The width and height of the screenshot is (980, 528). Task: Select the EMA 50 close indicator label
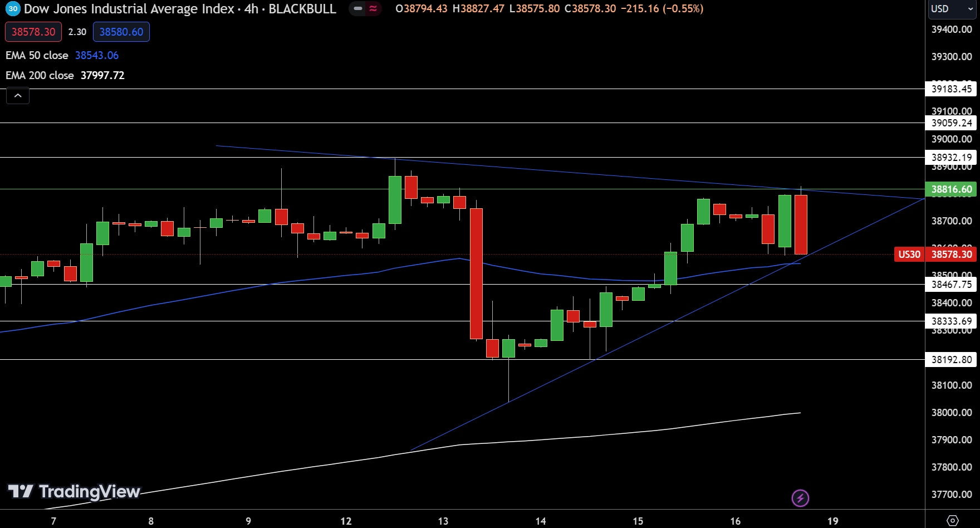[37, 55]
